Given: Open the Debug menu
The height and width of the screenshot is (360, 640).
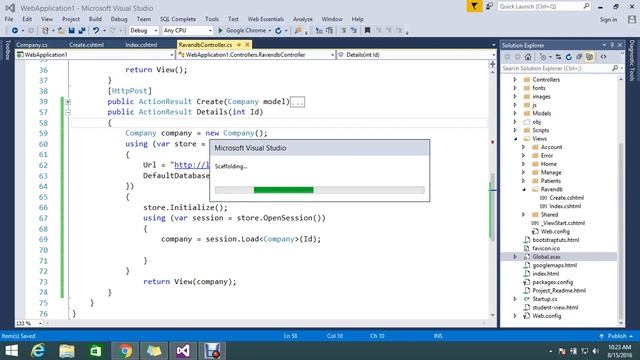Looking at the screenshot, I should [x=119, y=19].
